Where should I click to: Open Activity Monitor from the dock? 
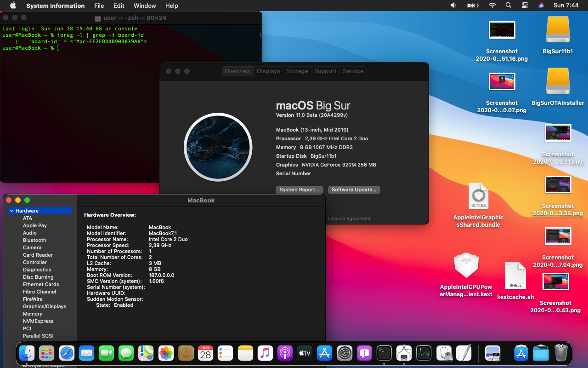tap(424, 353)
